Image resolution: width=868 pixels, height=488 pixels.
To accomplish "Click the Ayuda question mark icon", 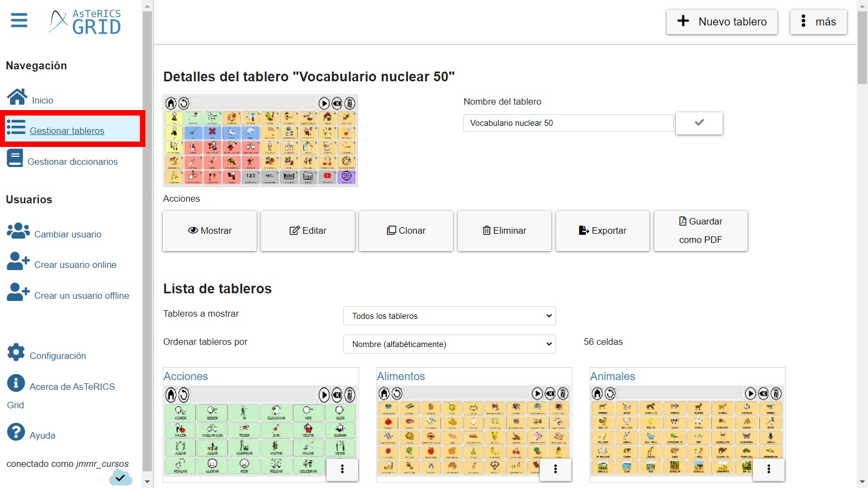I will coord(16,432).
